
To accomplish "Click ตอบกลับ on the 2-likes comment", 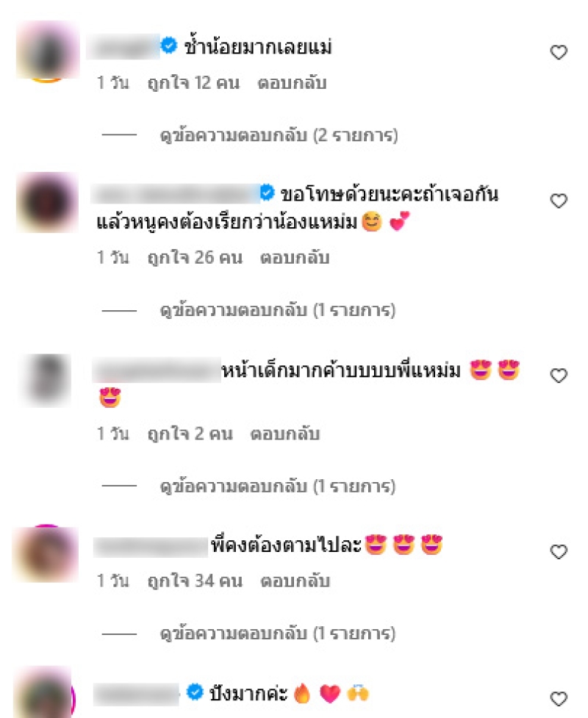I will tap(285, 434).
